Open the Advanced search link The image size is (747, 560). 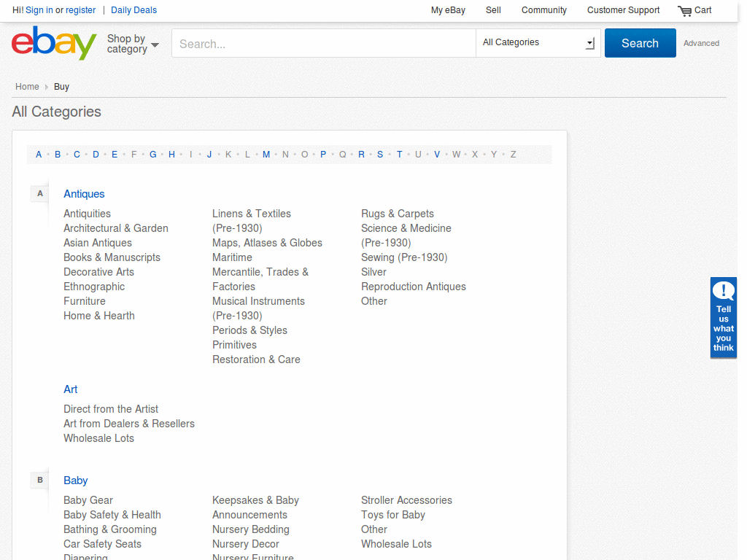[x=701, y=43]
